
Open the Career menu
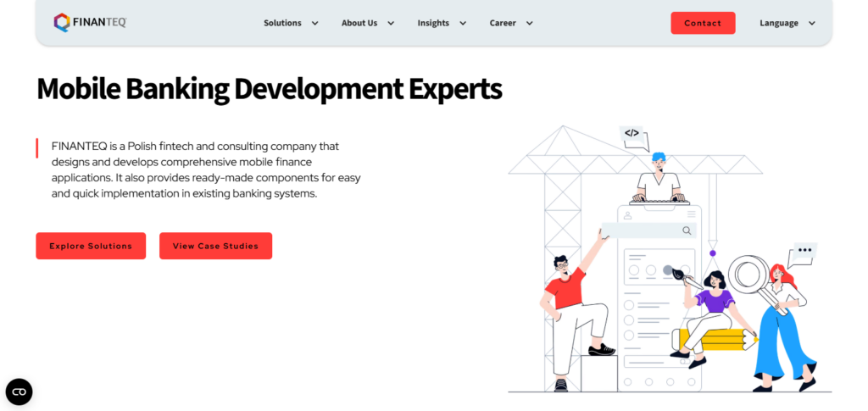[x=503, y=23]
